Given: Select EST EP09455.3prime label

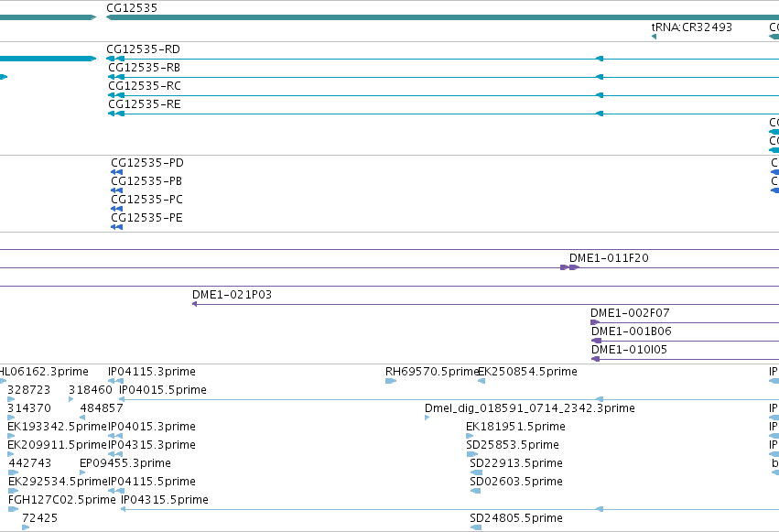Looking at the screenshot, I should [x=125, y=464].
